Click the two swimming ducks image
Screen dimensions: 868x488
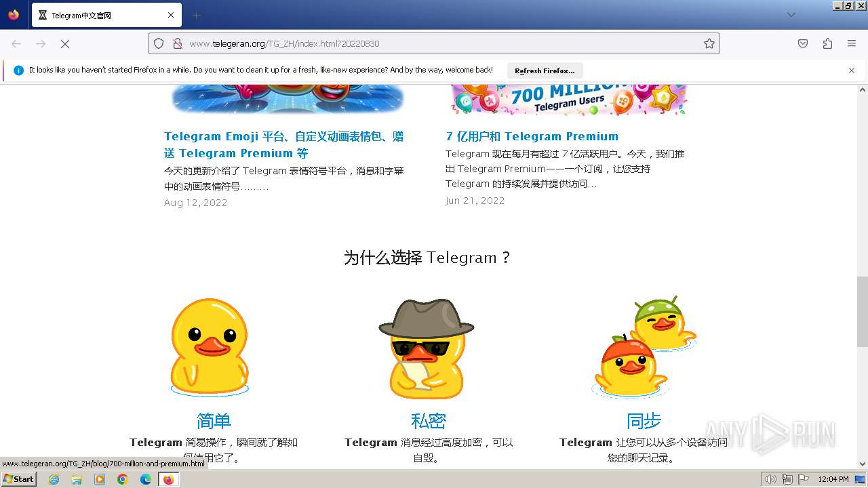[x=644, y=347]
